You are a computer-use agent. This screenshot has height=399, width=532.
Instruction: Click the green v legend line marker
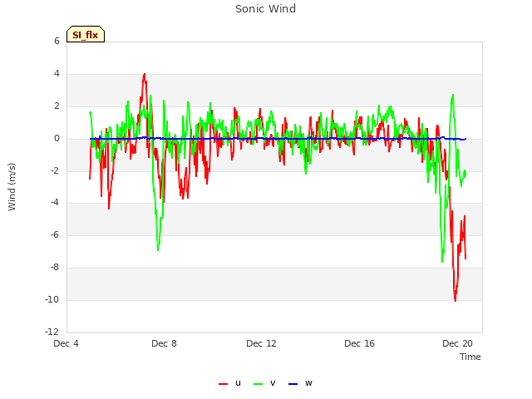point(259,384)
